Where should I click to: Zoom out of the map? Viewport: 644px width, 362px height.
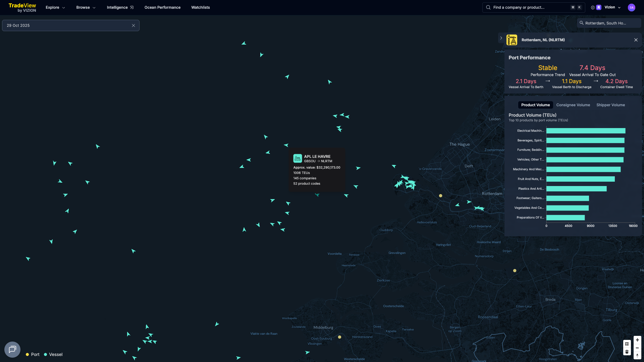[x=637, y=348]
